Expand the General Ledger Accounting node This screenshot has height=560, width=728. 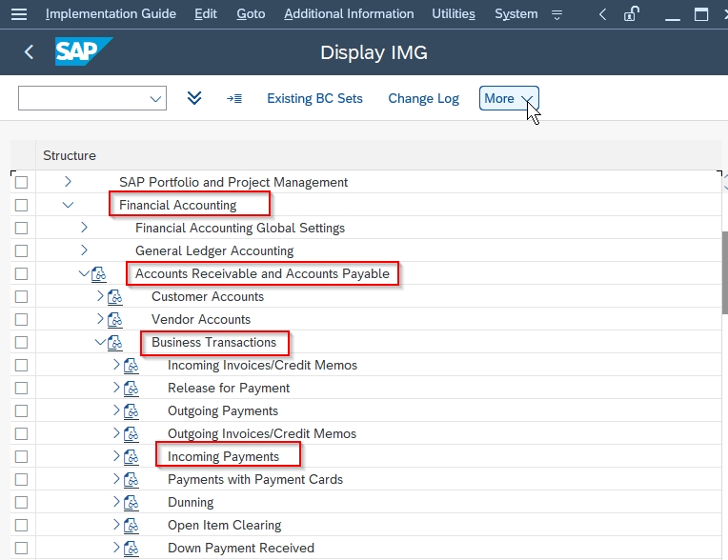tap(84, 250)
